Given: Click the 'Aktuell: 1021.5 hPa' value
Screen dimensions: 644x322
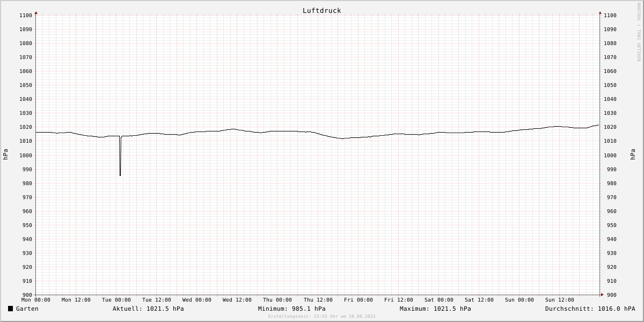Looking at the screenshot, I should pos(148,309).
